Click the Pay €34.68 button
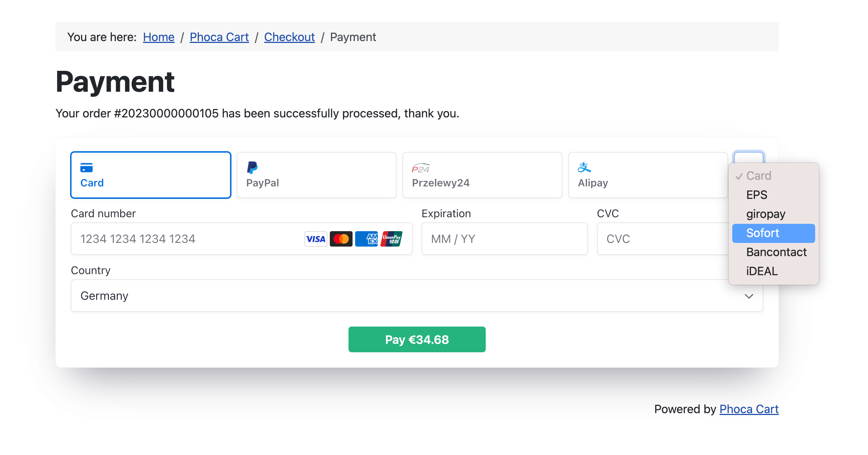The height and width of the screenshot is (455, 868). 417,339
